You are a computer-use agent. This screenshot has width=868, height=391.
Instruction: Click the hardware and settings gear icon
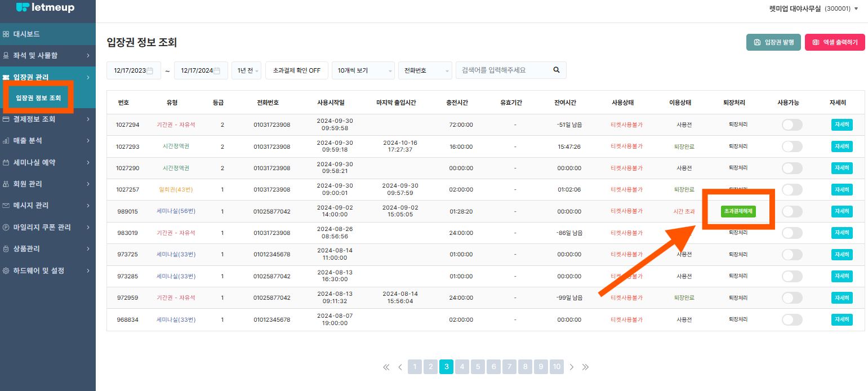pyautogui.click(x=6, y=270)
